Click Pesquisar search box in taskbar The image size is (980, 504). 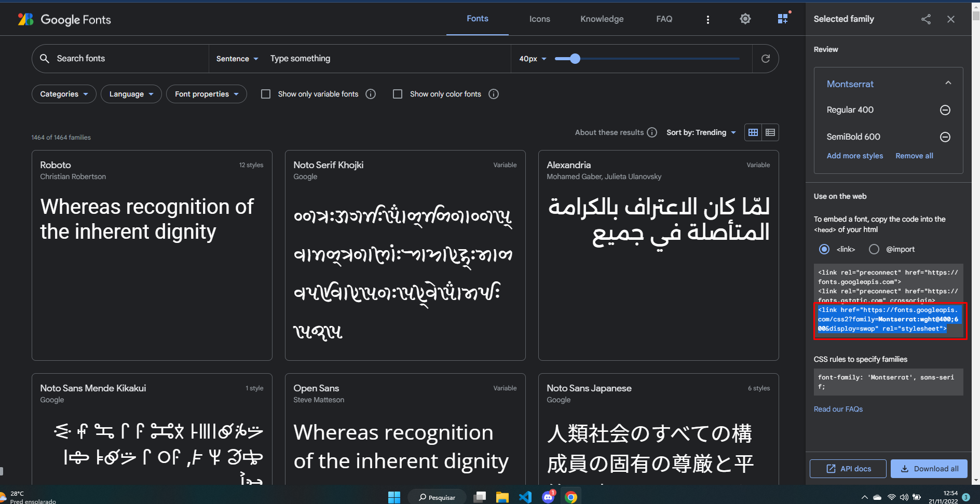[437, 497]
